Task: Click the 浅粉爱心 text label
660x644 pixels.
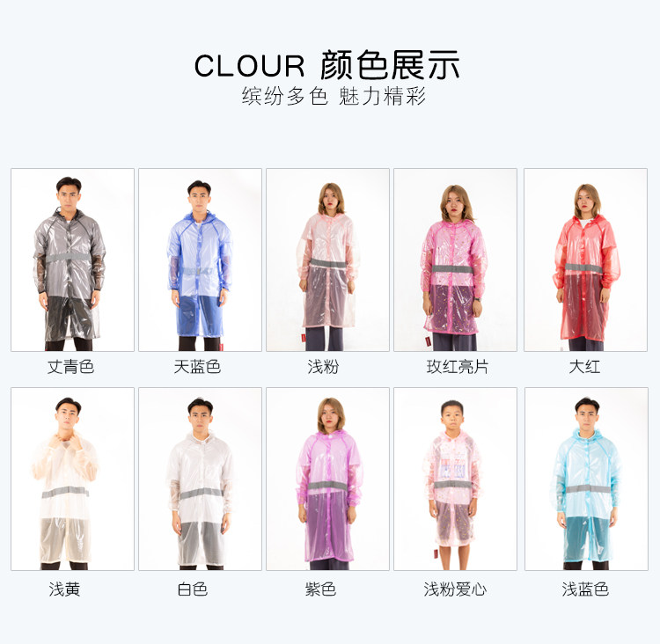Action: click(455, 589)
